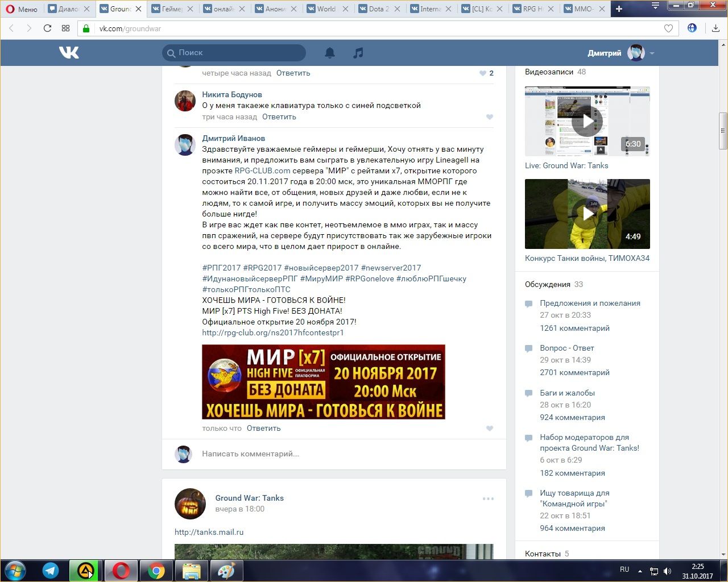Like Дмитрий Иванов's comment with the heart
728x582 pixels.
(x=490, y=429)
